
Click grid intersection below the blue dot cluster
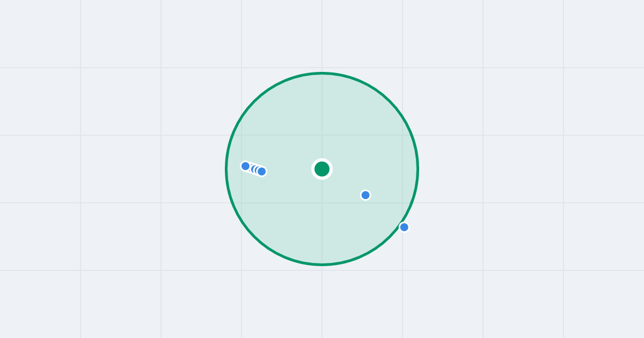click(241, 203)
